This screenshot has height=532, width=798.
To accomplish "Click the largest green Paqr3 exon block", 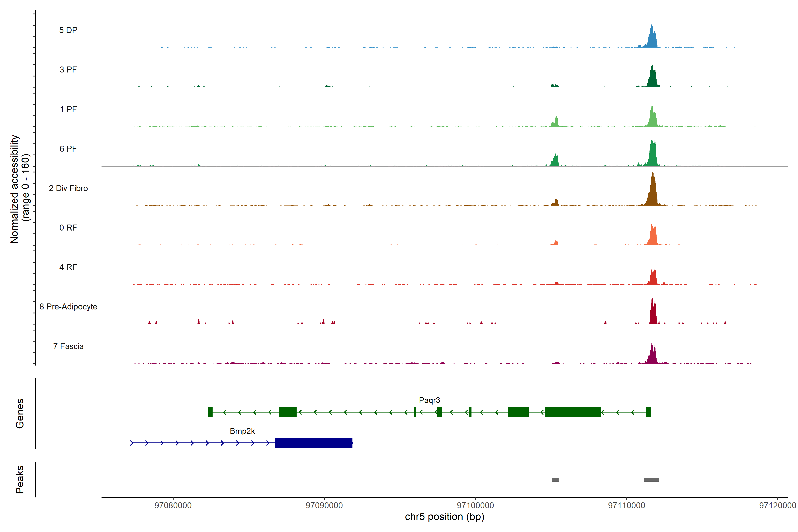I will click(573, 412).
